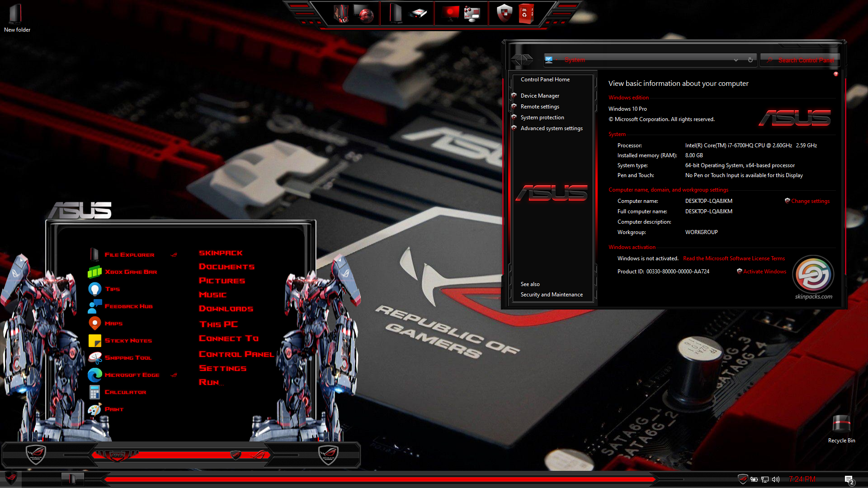The height and width of the screenshot is (488, 868).
Task: Open Control Panel from start menu
Action: [x=236, y=354]
